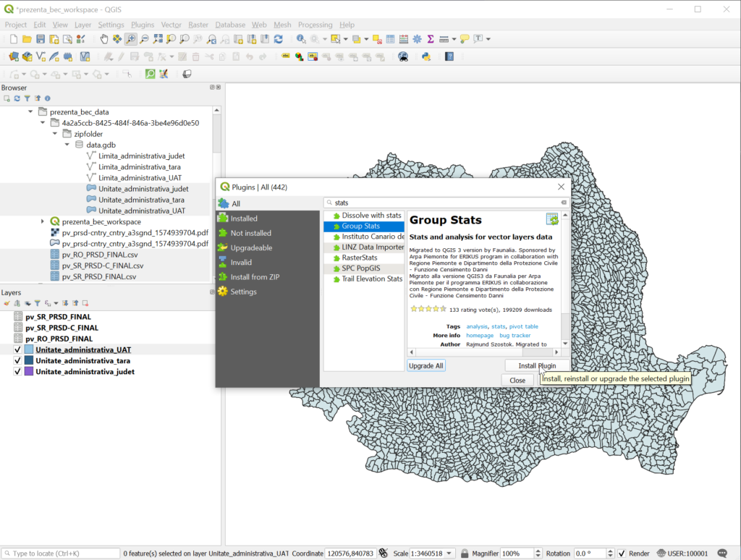Open the plugin manager Settings tab
Viewport: 741px width, 560px height.
(x=268, y=292)
